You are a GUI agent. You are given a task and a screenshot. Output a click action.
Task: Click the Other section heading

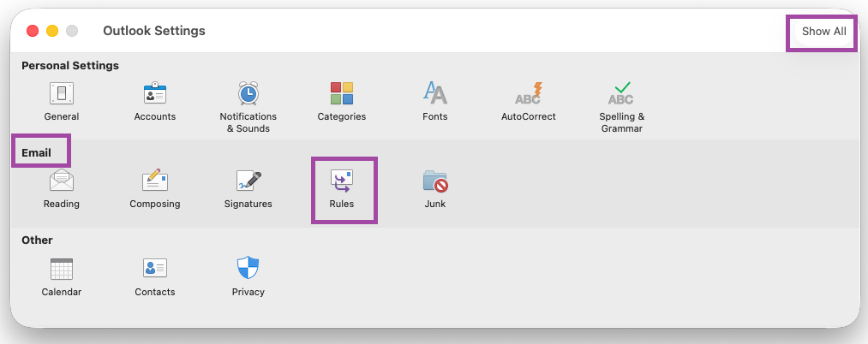click(x=37, y=240)
